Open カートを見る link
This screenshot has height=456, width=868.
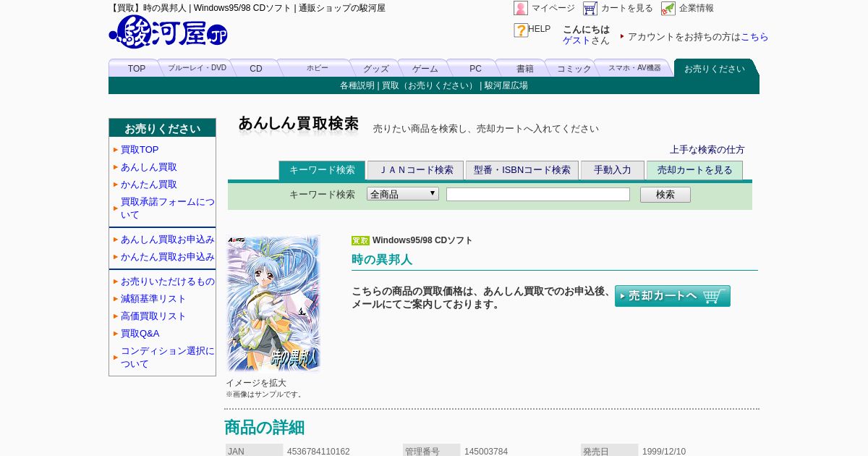(x=627, y=8)
